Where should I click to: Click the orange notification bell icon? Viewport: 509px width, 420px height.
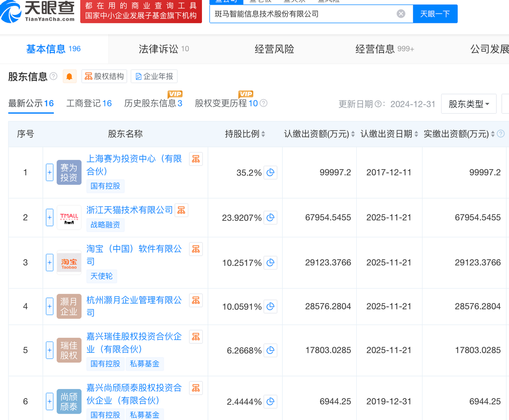[x=69, y=76]
